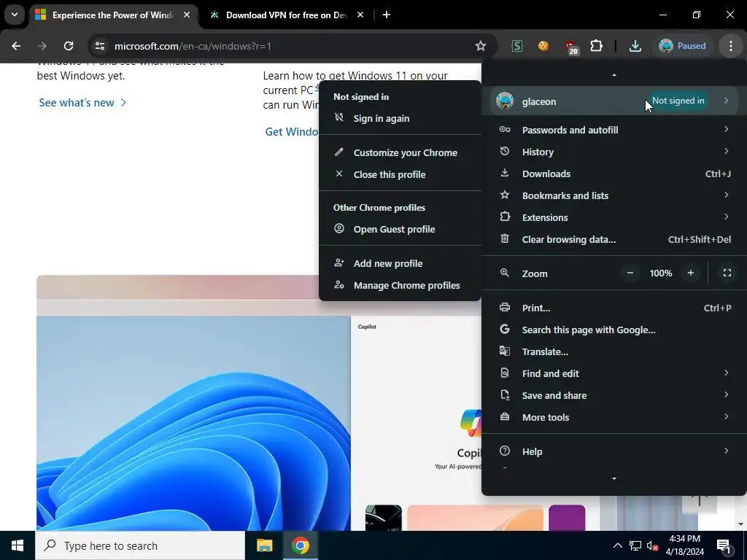747x560 pixels.
Task: Click the glaceon profile row in menu
Action: coord(614,101)
